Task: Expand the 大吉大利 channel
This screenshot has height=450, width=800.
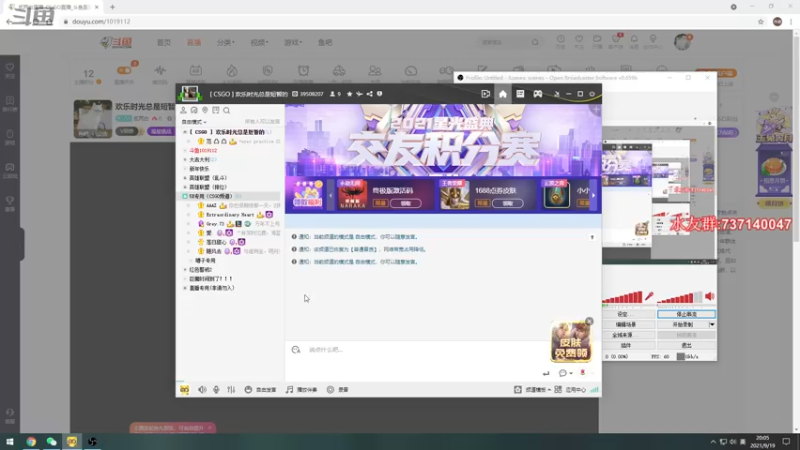Action: [x=185, y=160]
